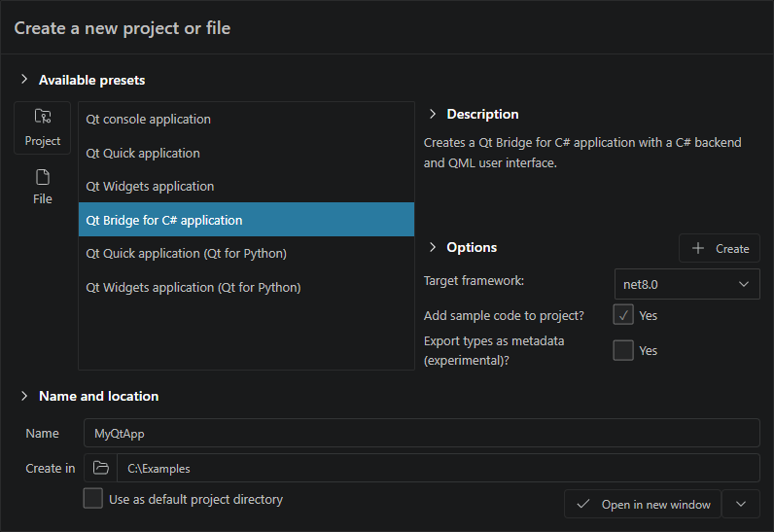Click the Name input field
This screenshot has height=532, width=774.
(x=422, y=434)
